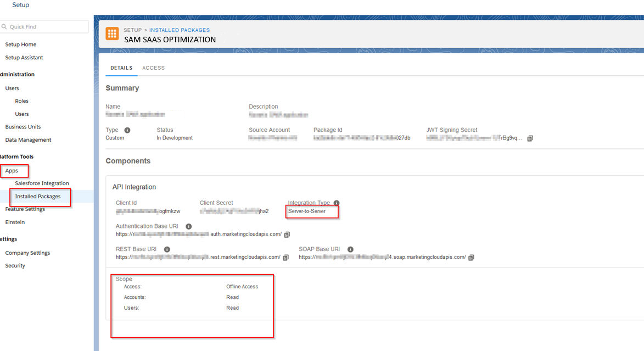This screenshot has height=351, width=644.
Task: Click the orange app grid icon
Action: pyautogui.click(x=112, y=34)
